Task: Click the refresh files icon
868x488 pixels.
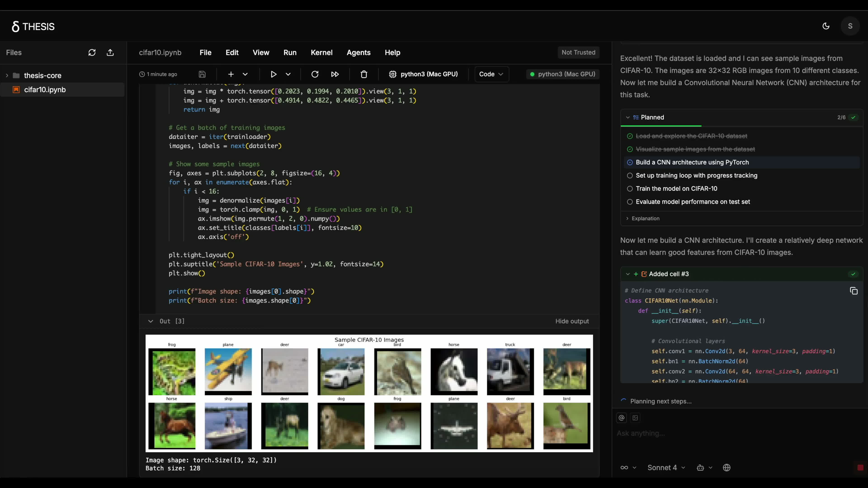Action: (x=92, y=53)
